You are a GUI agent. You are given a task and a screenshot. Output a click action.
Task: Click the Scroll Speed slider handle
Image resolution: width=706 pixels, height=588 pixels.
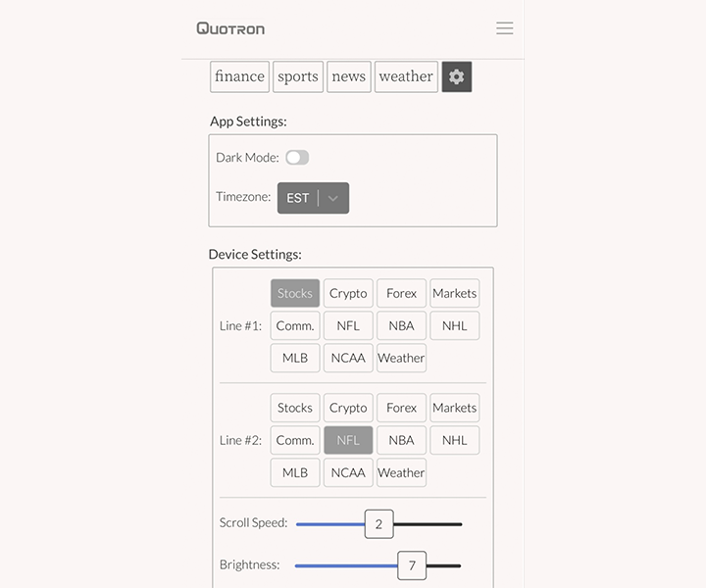coord(378,524)
